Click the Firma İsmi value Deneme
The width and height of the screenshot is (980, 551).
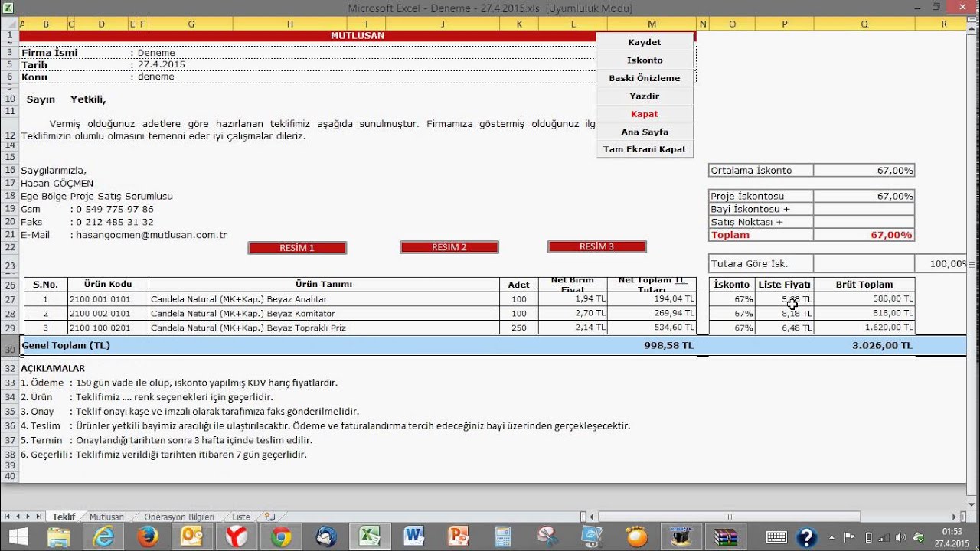click(156, 53)
